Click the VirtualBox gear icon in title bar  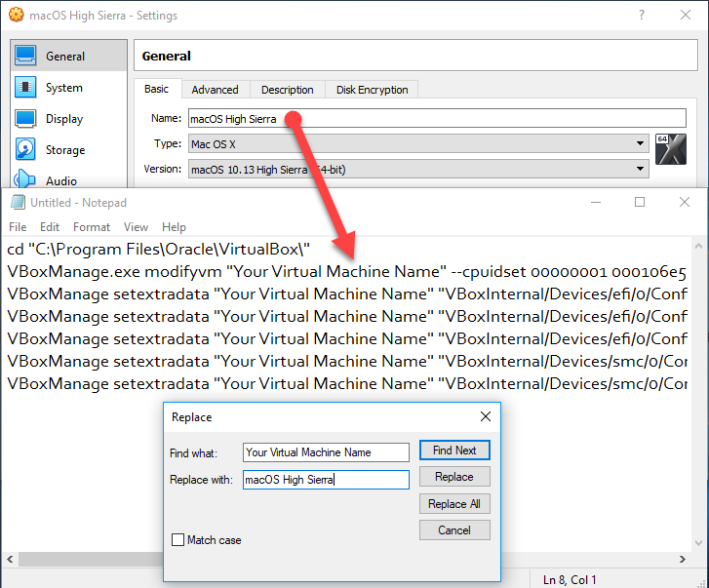(x=16, y=16)
